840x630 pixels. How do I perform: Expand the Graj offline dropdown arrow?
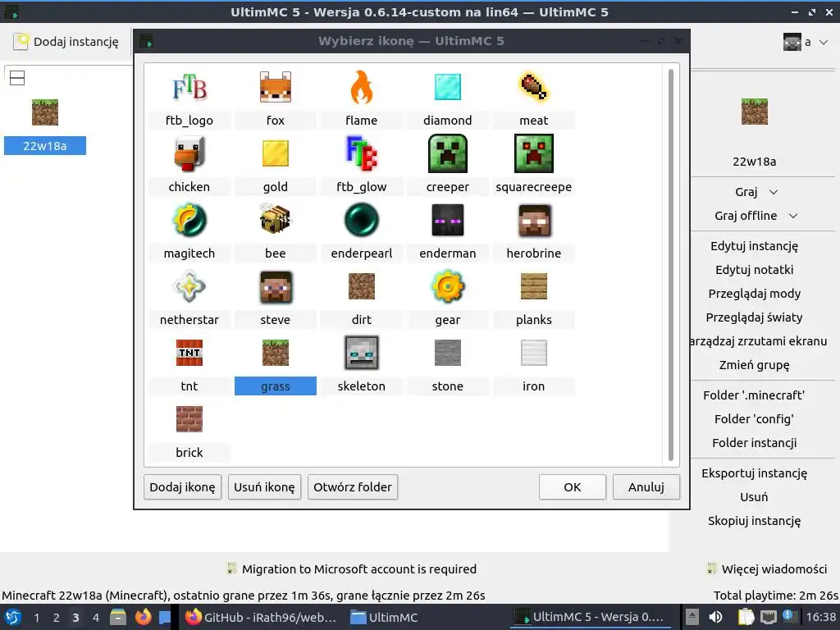click(793, 216)
